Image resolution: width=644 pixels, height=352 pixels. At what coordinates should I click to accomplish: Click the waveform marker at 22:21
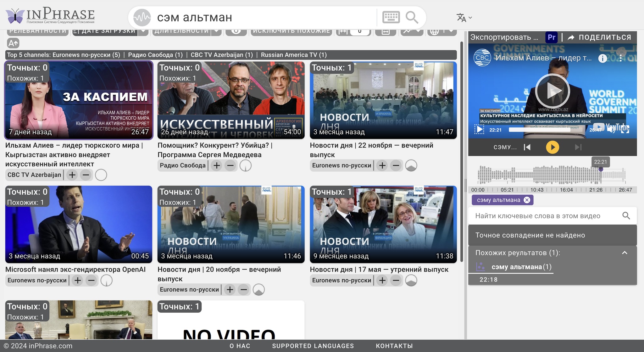[x=601, y=169]
